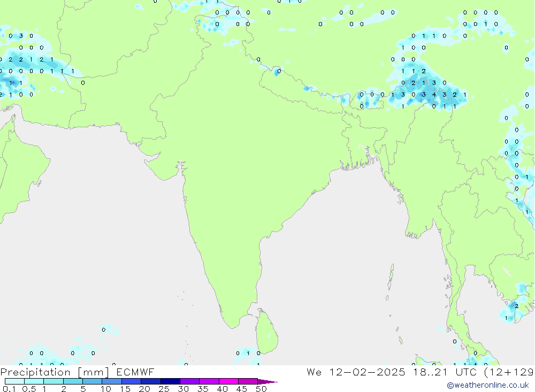Click the 1–2 mm legend color swatch
The image size is (535, 392).
[53, 381]
